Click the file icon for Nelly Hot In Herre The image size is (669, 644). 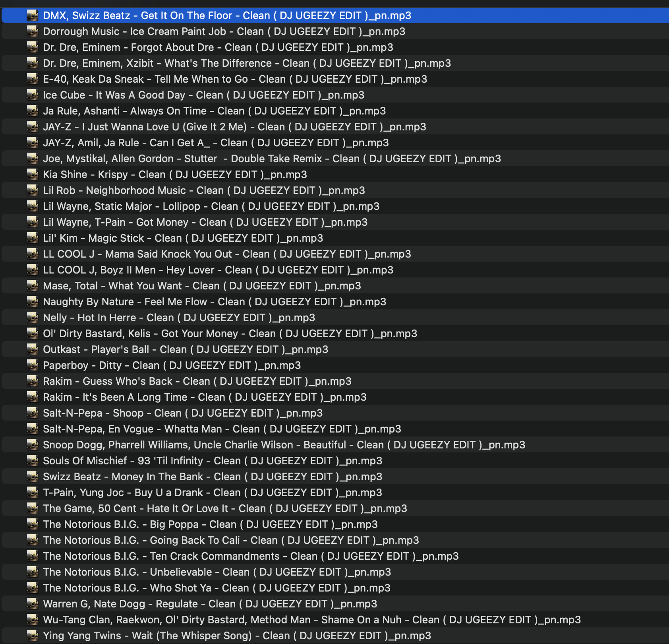(33, 318)
